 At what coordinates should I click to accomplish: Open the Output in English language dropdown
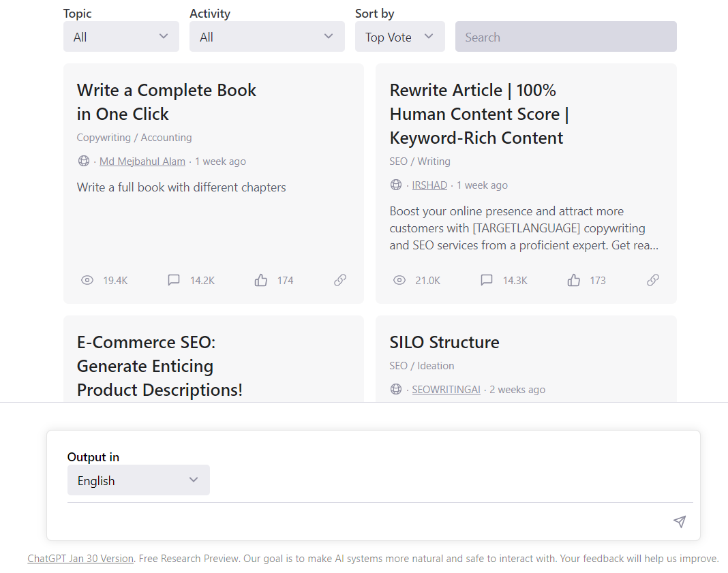[138, 480]
